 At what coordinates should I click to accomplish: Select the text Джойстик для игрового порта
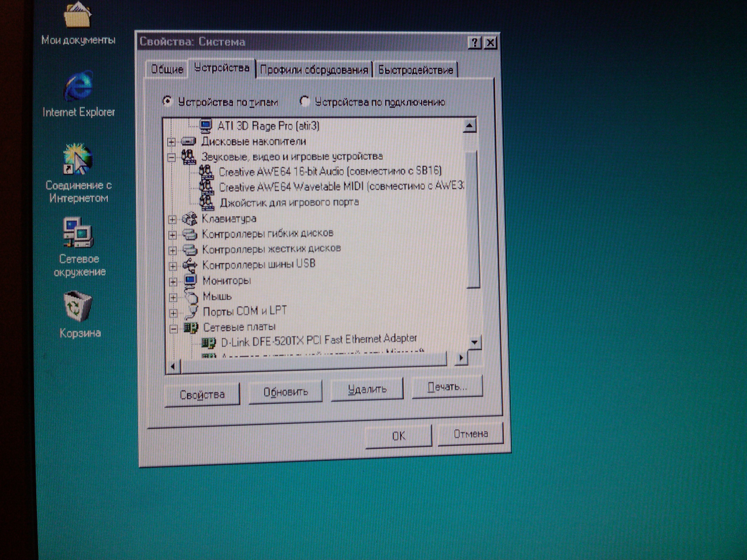[289, 203]
